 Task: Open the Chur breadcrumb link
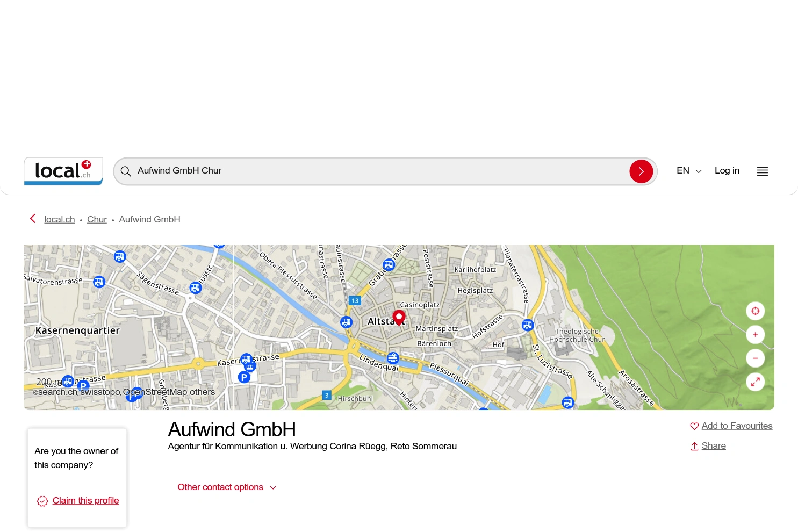coord(97,219)
